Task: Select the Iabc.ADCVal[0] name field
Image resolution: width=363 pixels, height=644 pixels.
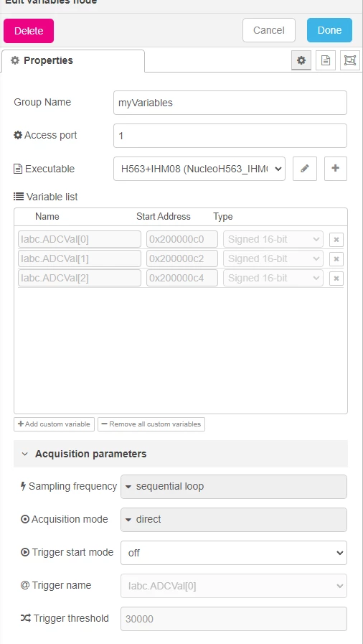Action: coord(80,240)
